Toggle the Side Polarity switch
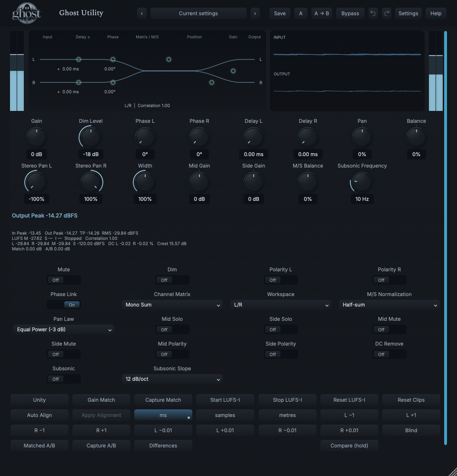457x476 pixels. point(280,354)
